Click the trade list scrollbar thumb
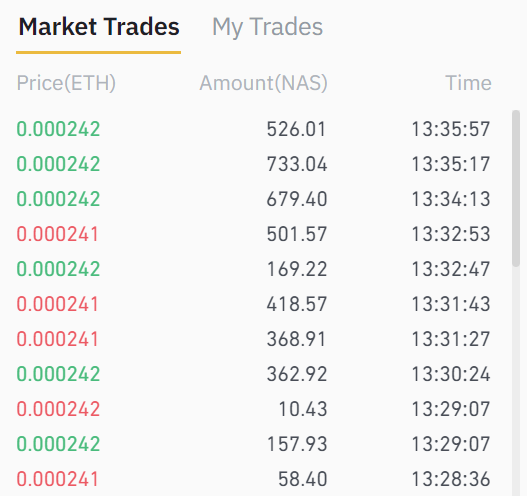527x496 pixels. 516,188
